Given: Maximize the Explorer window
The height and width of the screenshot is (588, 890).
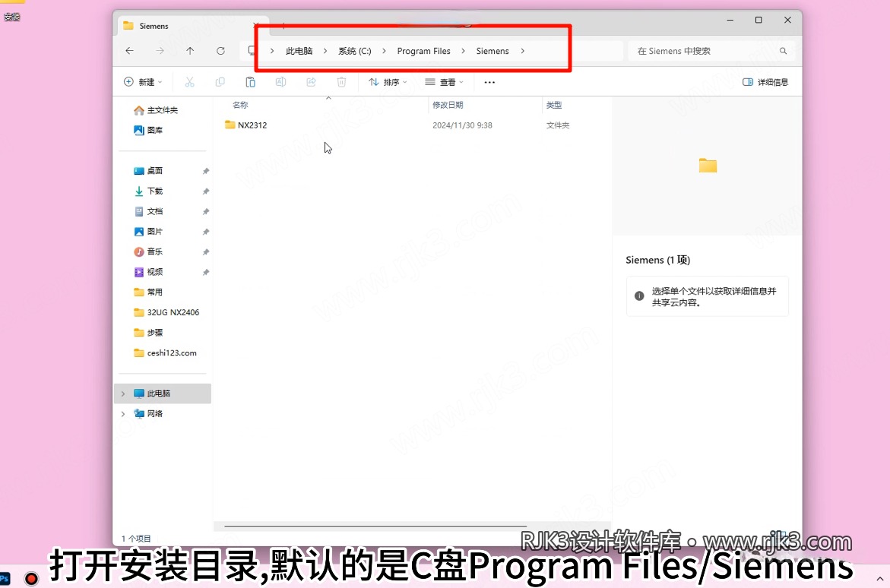Looking at the screenshot, I should 759,20.
